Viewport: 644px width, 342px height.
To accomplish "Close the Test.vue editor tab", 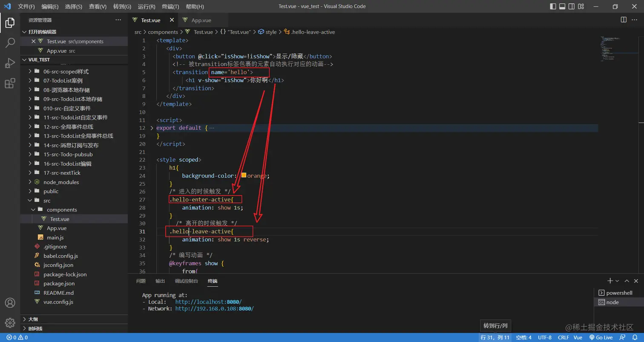I will tap(172, 20).
